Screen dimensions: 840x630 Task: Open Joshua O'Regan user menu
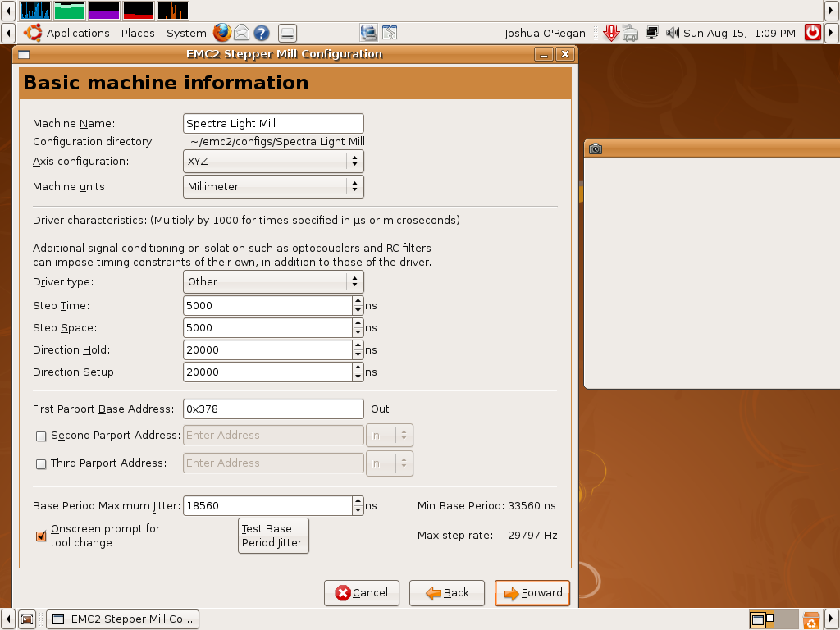tap(545, 33)
